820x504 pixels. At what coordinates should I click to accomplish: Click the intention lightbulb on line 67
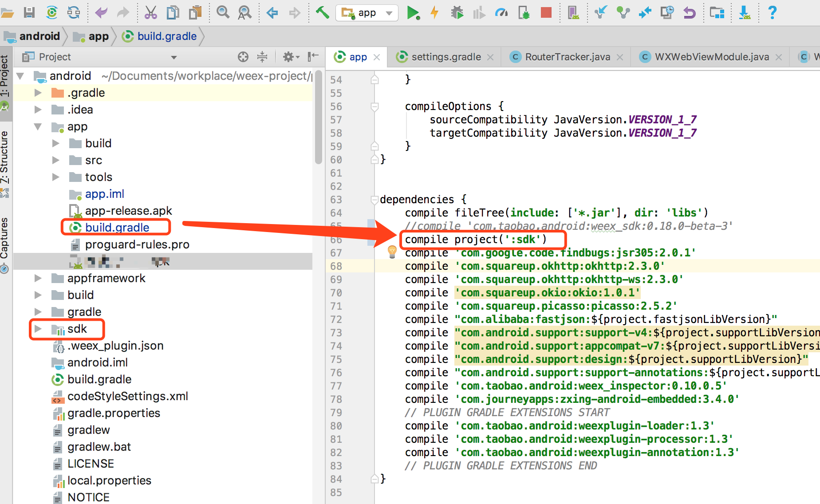[392, 252]
